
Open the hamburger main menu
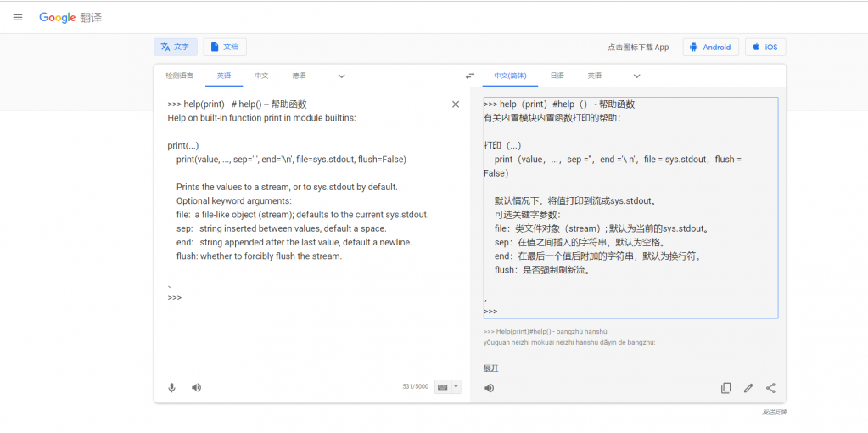click(18, 17)
